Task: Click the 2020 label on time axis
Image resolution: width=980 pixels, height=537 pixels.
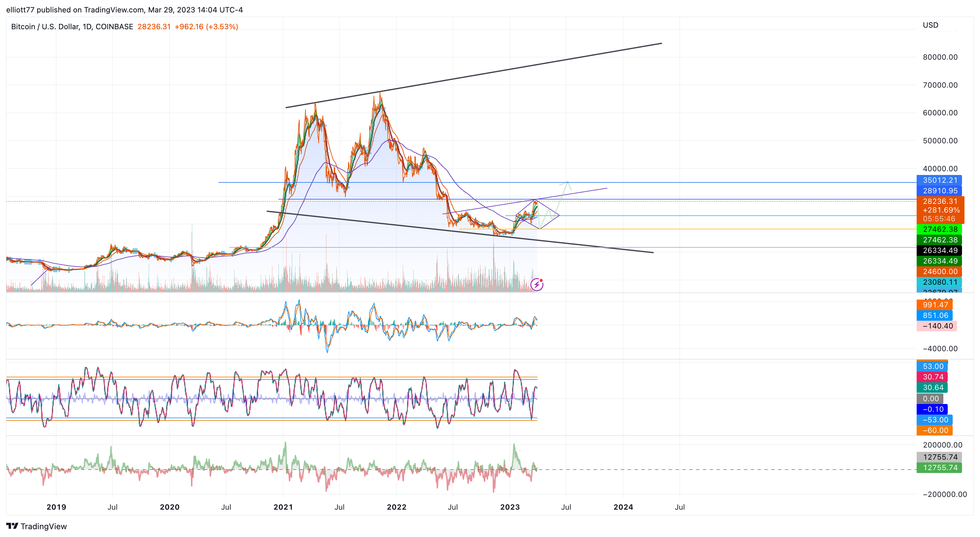Action: tap(170, 507)
